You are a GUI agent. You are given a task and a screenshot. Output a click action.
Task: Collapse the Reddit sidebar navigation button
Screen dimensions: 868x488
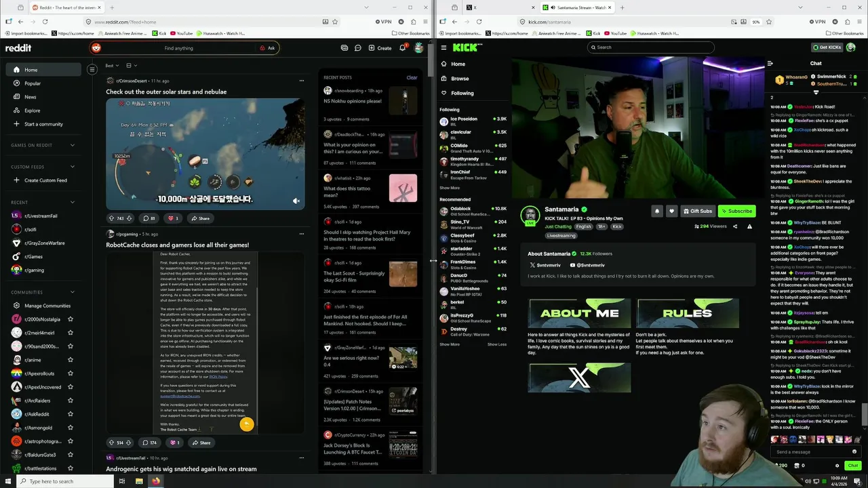(92, 69)
